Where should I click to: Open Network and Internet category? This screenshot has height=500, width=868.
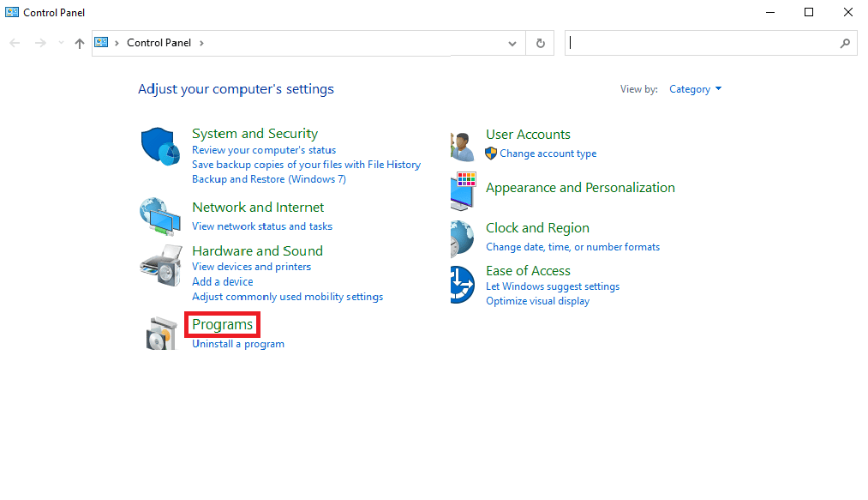tap(258, 208)
